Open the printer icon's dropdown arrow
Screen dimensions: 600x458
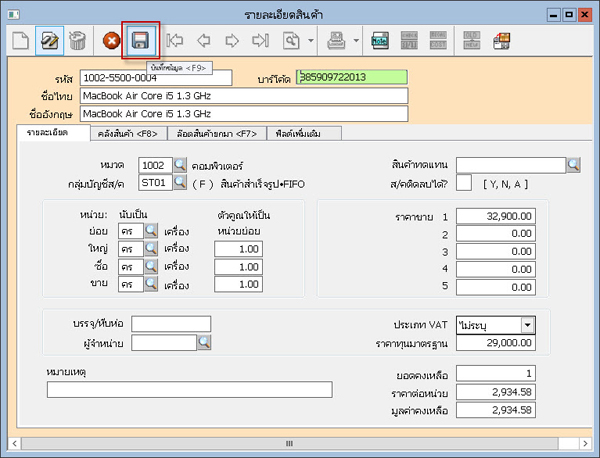click(x=356, y=40)
